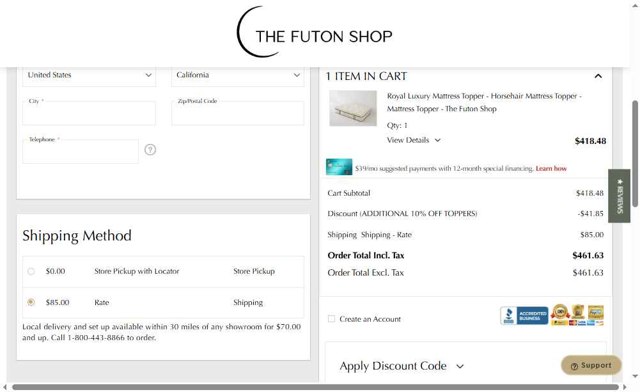Click the Zip/Postal Code field
Screen dimensions: 640x392
tap(238, 113)
